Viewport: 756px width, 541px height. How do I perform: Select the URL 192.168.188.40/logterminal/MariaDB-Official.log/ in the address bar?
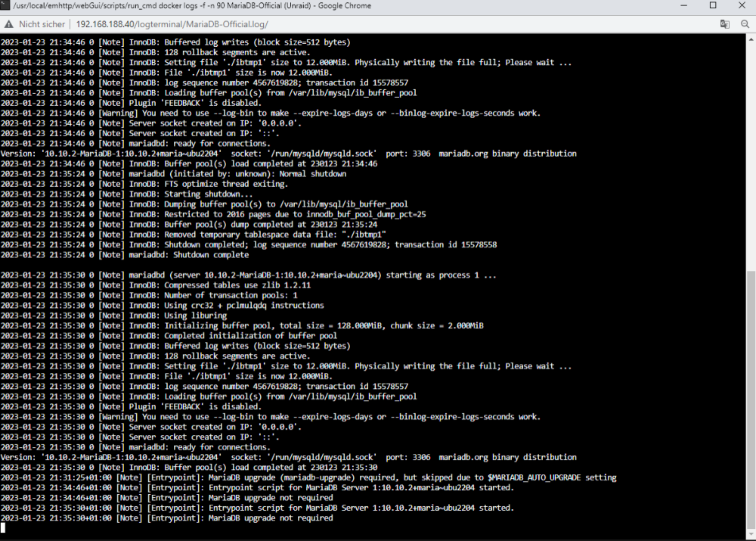pos(172,24)
